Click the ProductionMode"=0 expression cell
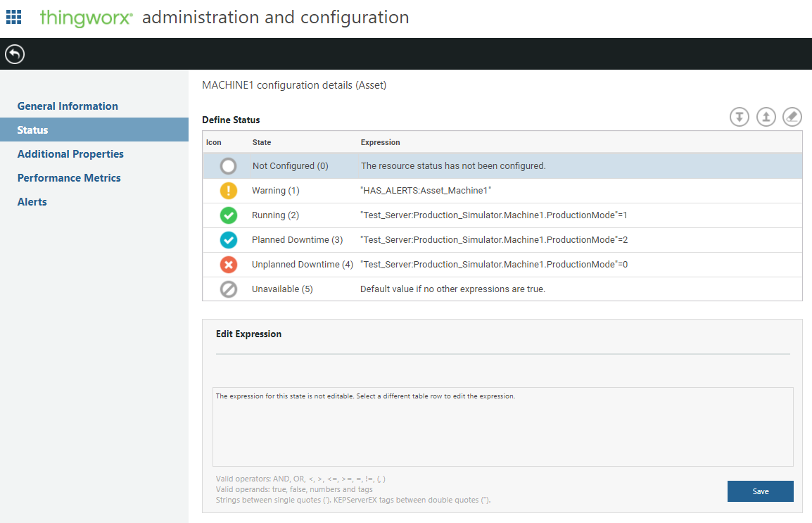The width and height of the screenshot is (812, 523). pos(494,265)
